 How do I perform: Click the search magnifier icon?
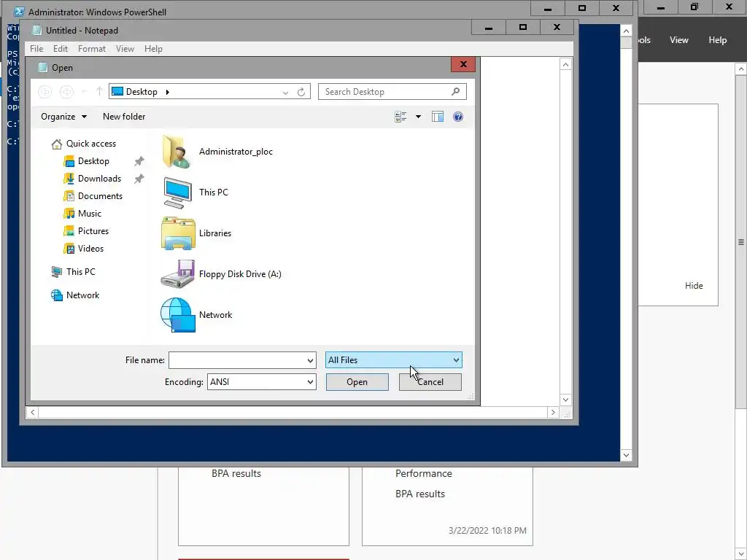pyautogui.click(x=455, y=91)
